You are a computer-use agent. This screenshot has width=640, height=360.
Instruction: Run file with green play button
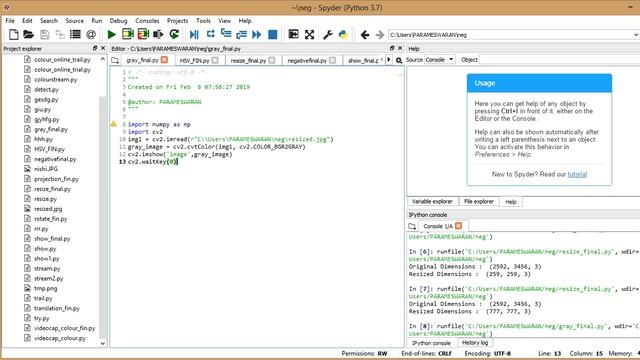point(111,35)
